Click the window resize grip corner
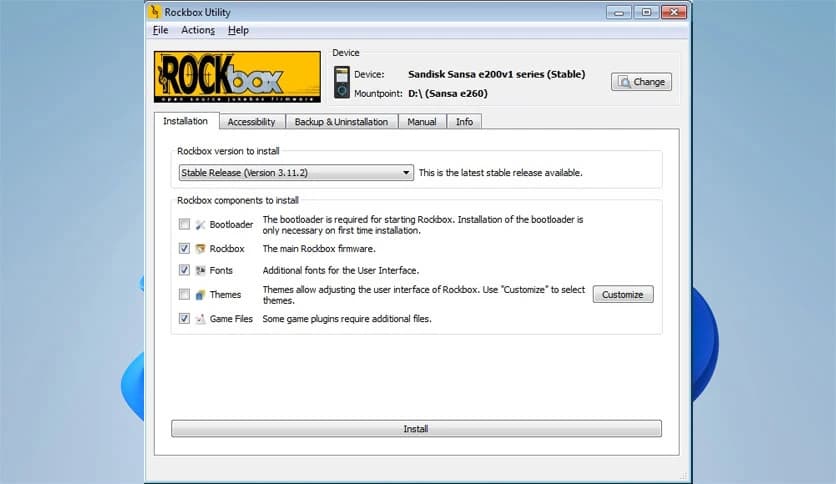Screen dimensions: 836x484 click(x=683, y=475)
